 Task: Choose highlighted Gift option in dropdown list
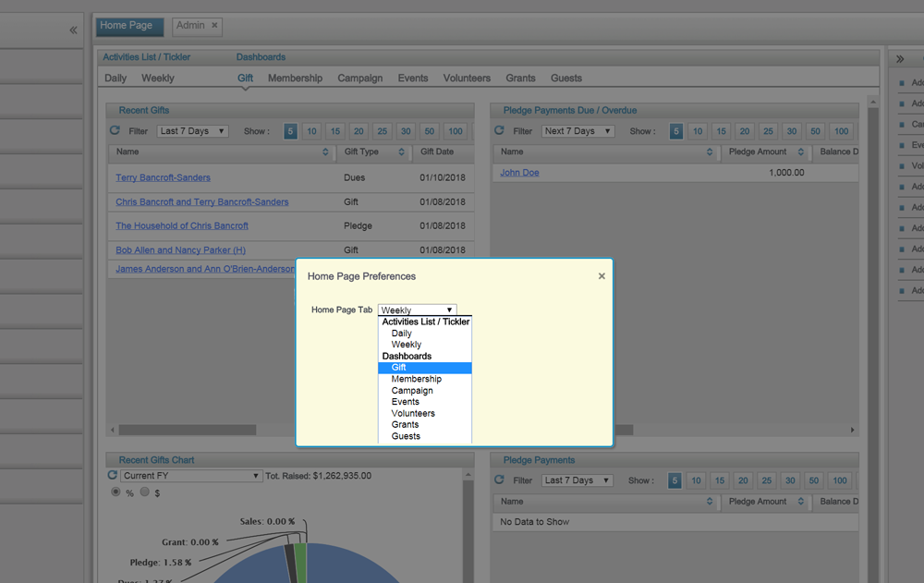[424, 367]
